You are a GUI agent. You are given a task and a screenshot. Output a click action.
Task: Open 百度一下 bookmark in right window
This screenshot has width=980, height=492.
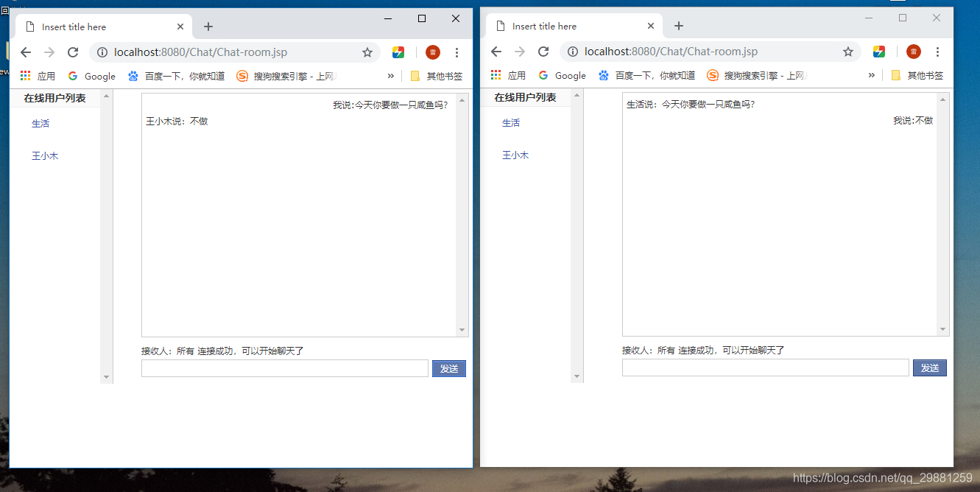click(647, 75)
